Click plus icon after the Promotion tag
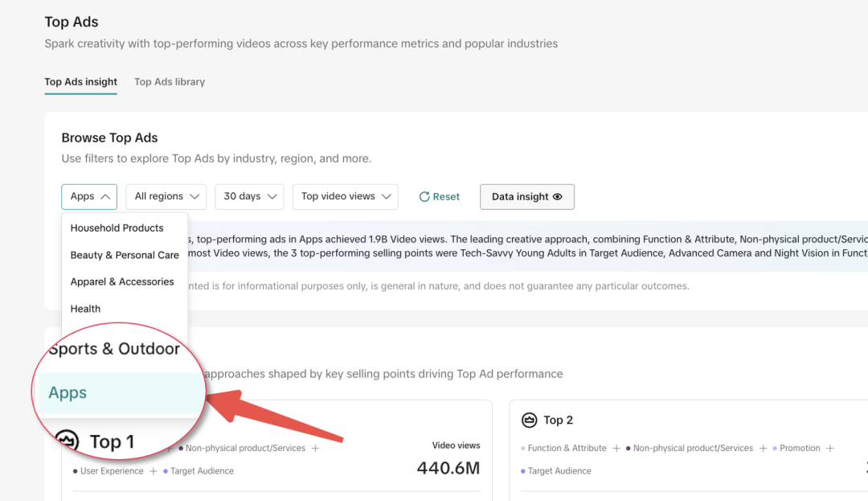The height and width of the screenshot is (501, 868). (x=830, y=449)
